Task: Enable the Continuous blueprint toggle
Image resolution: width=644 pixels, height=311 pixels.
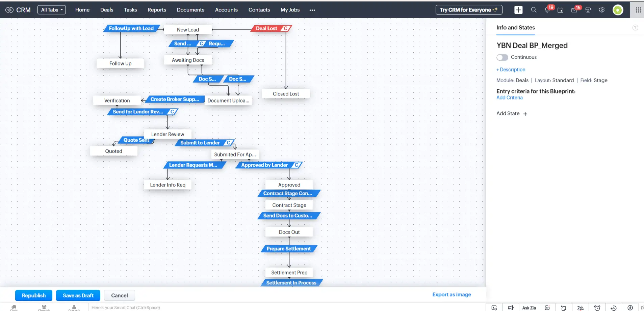Action: pyautogui.click(x=502, y=57)
